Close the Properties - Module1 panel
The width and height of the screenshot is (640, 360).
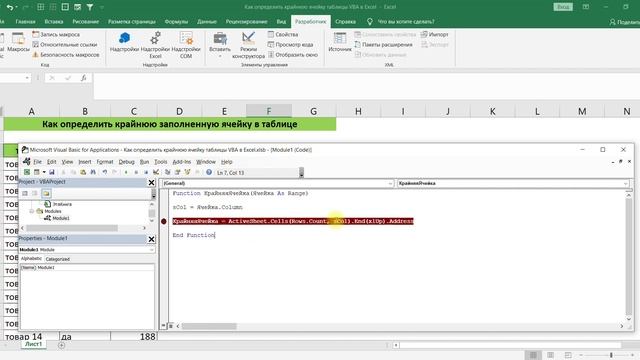151,239
